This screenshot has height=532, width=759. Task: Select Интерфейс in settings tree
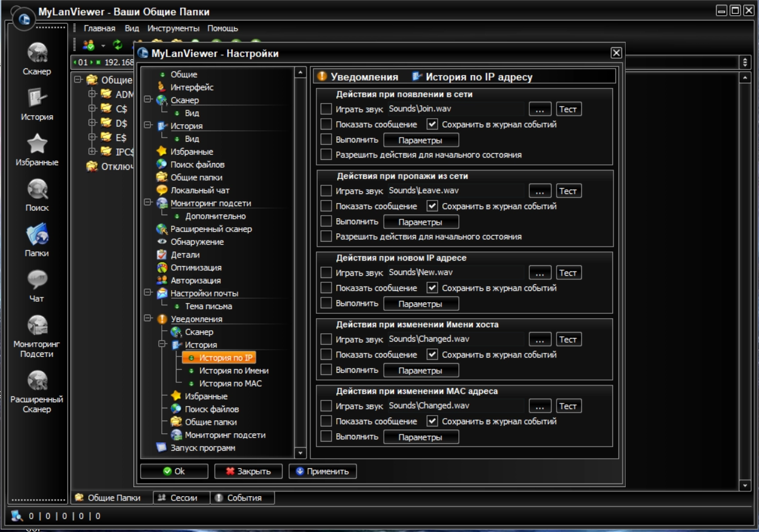point(192,87)
